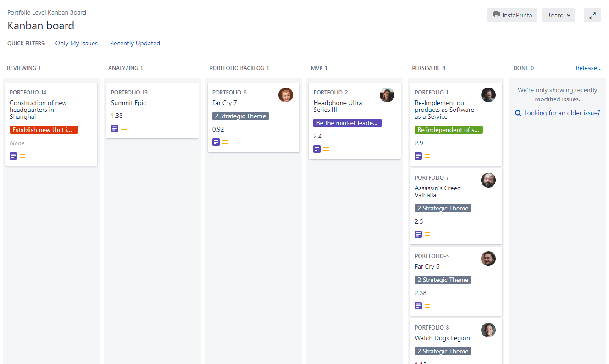This screenshot has width=609, height=364.
Task: Click the search icon beside older issue text
Action: [518, 112]
